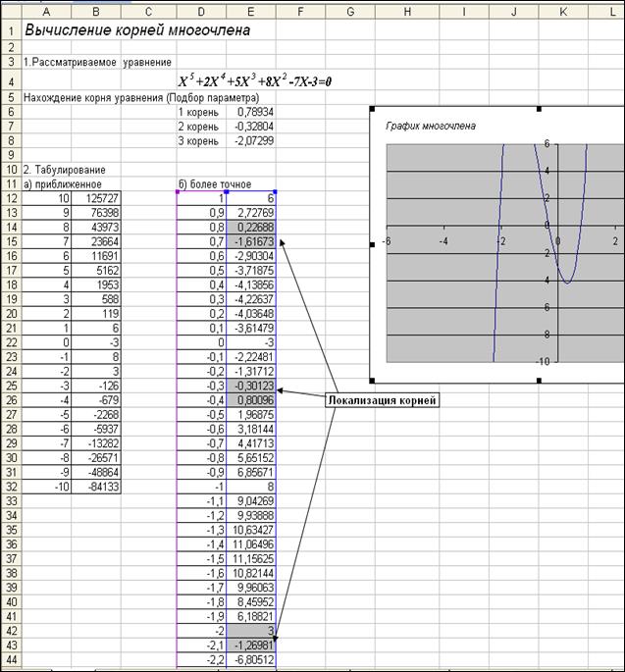Select row 44 header
The width and height of the screenshot is (625, 672).
11,659
